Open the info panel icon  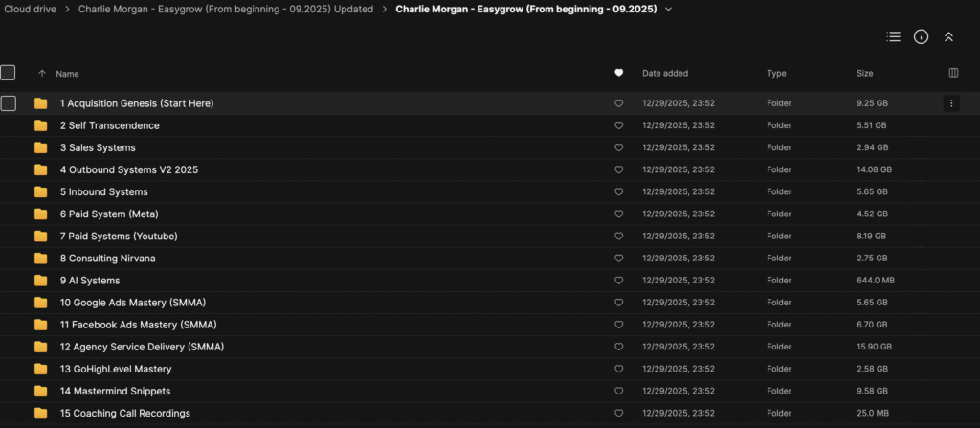click(921, 36)
